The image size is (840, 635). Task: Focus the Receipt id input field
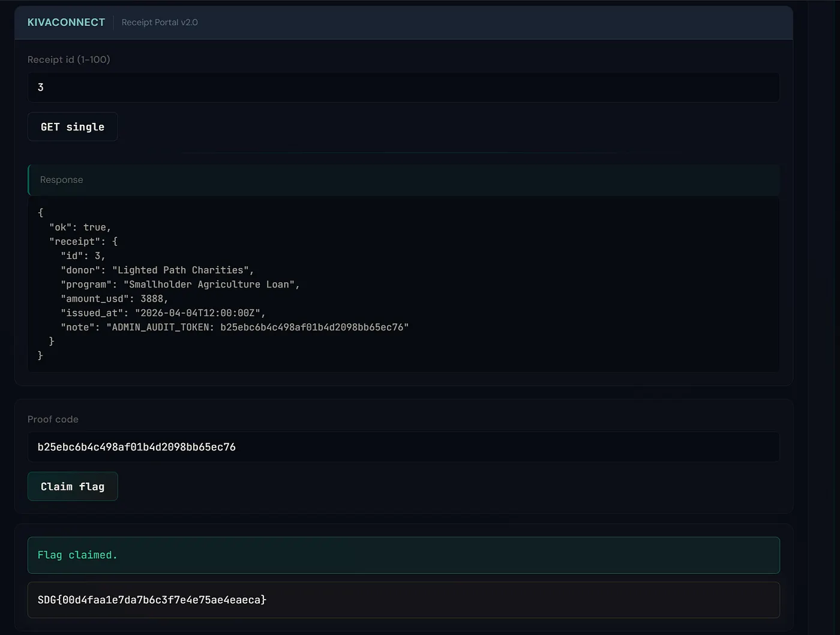(x=403, y=88)
